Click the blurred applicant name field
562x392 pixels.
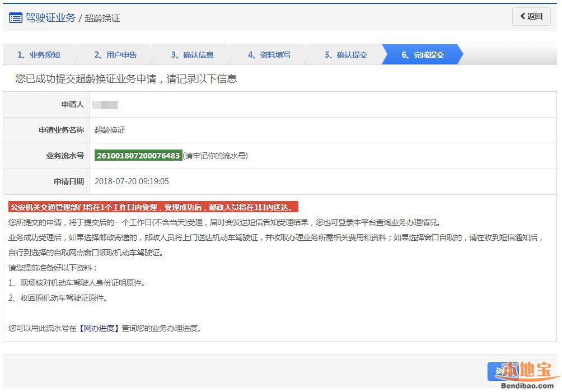point(105,105)
